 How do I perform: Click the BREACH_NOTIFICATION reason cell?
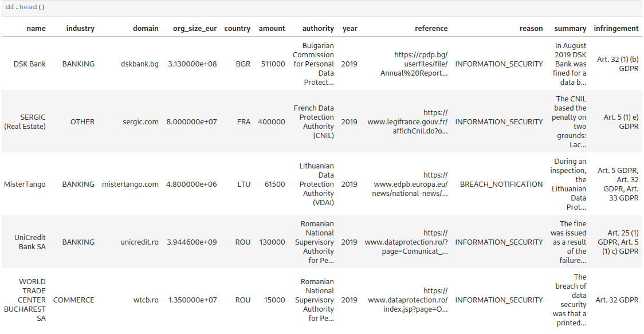pyautogui.click(x=501, y=184)
